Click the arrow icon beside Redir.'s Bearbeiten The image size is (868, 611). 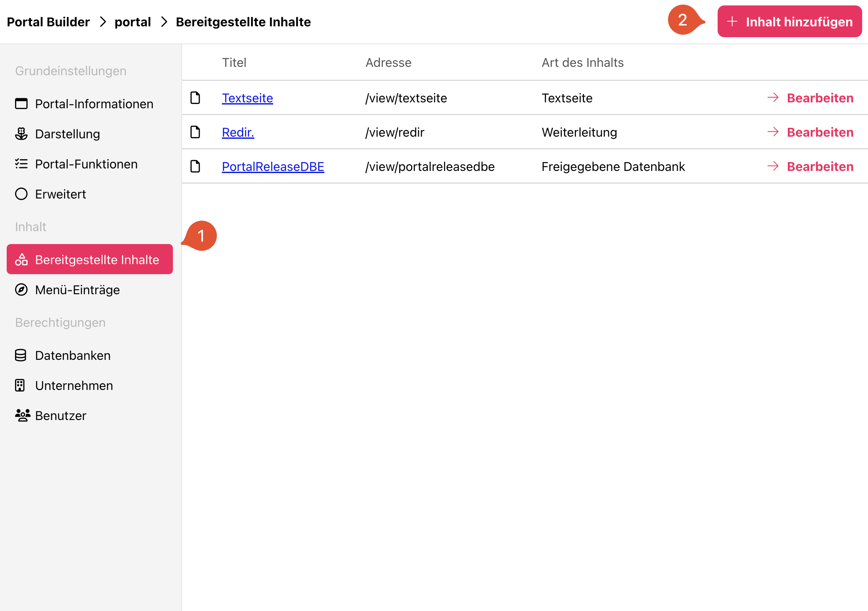click(773, 132)
